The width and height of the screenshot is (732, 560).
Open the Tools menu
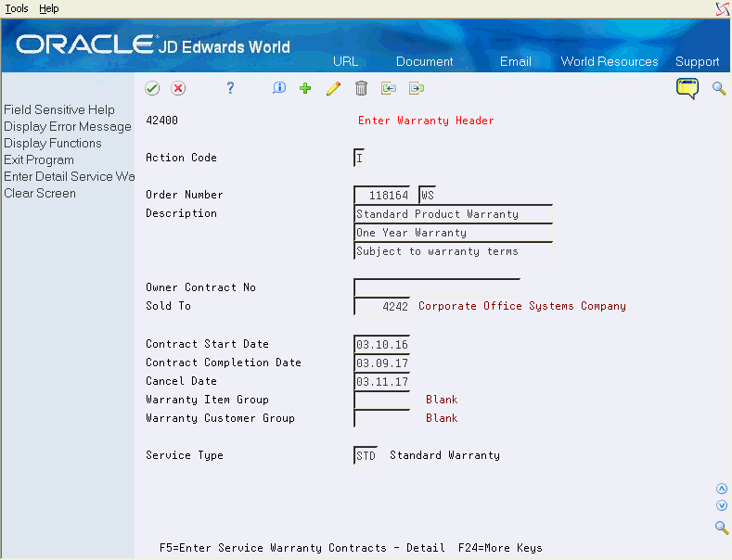click(x=17, y=8)
